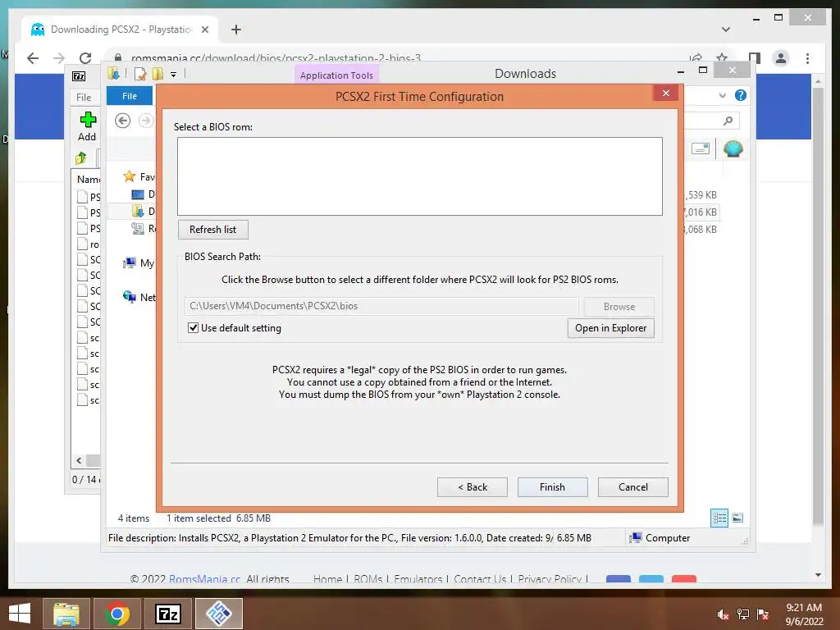Click the Finish button

pos(552,487)
